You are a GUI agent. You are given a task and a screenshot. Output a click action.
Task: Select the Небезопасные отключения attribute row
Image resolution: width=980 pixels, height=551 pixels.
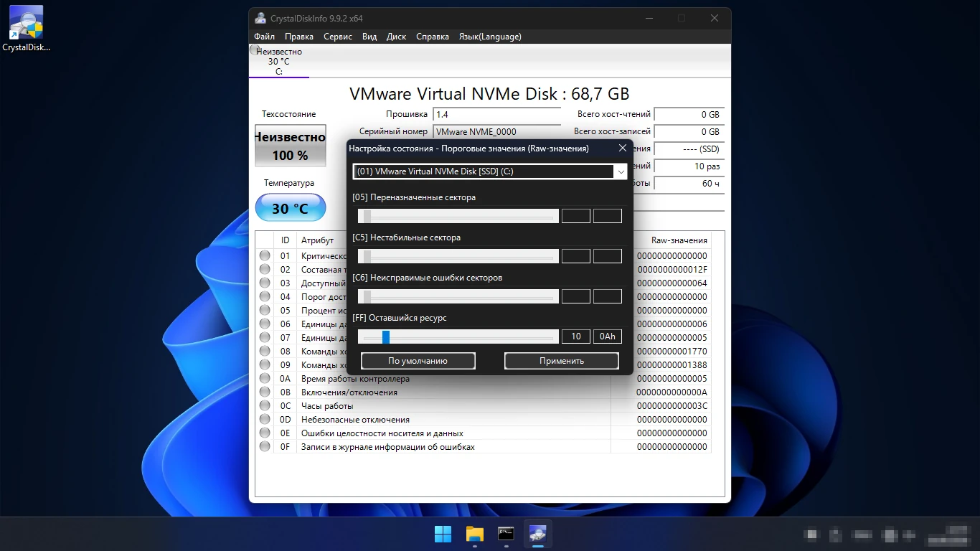(484, 420)
